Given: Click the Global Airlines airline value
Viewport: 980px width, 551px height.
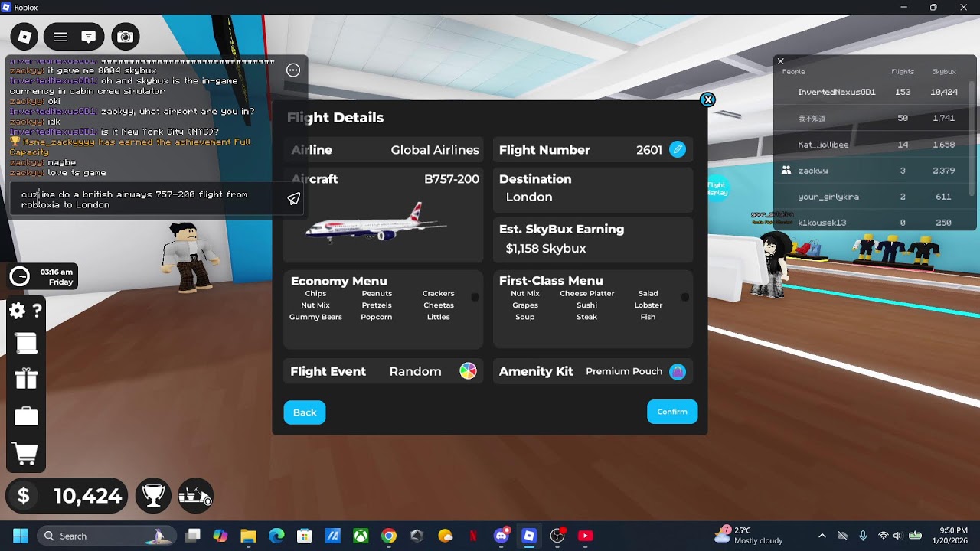Looking at the screenshot, I should coord(435,150).
